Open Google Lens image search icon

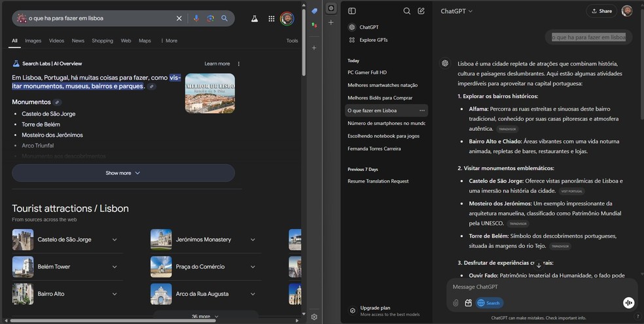coord(210,18)
